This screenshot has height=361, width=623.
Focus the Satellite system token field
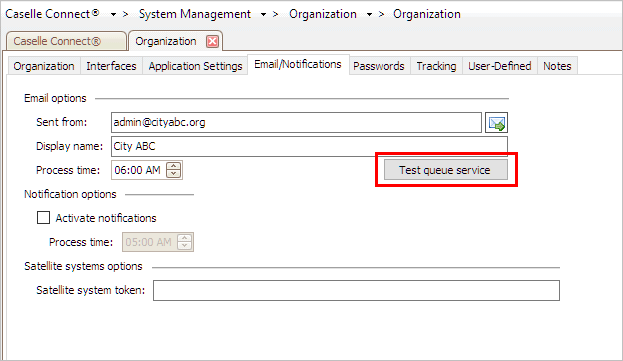click(x=356, y=290)
